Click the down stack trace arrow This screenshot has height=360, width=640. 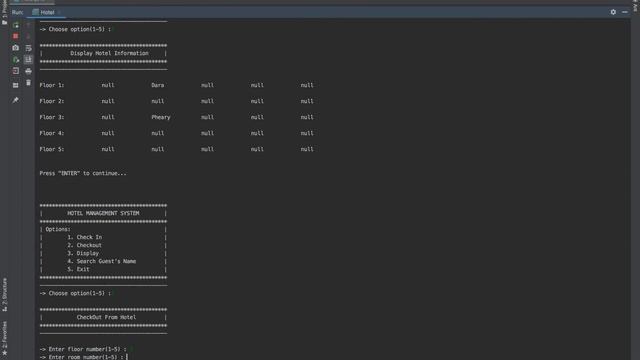click(x=28, y=36)
